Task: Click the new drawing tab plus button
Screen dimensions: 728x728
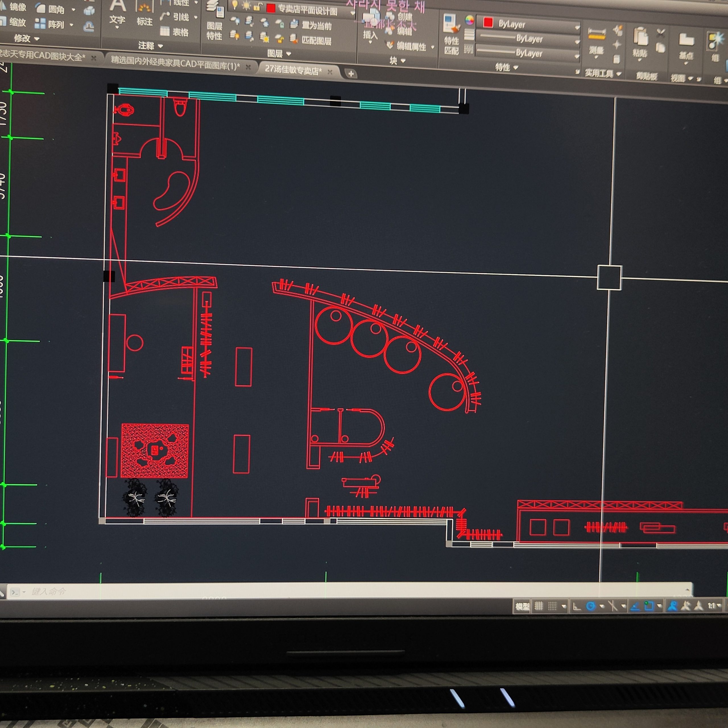Action: [x=351, y=74]
